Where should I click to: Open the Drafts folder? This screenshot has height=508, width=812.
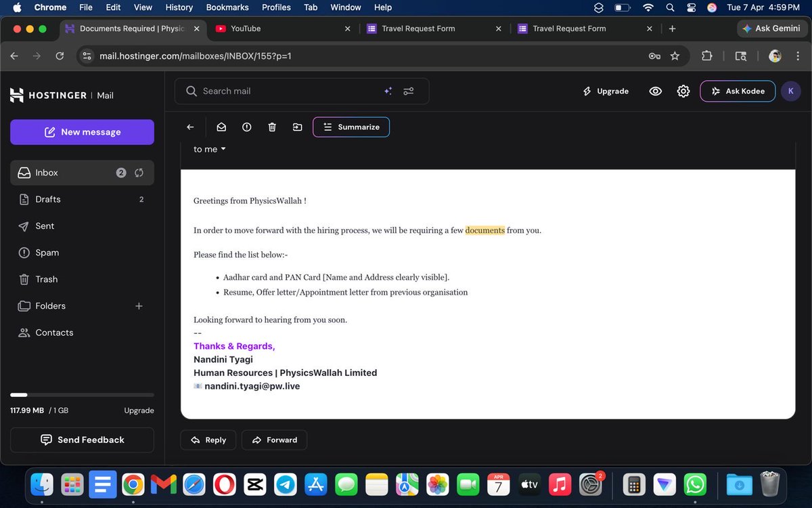click(x=82, y=199)
